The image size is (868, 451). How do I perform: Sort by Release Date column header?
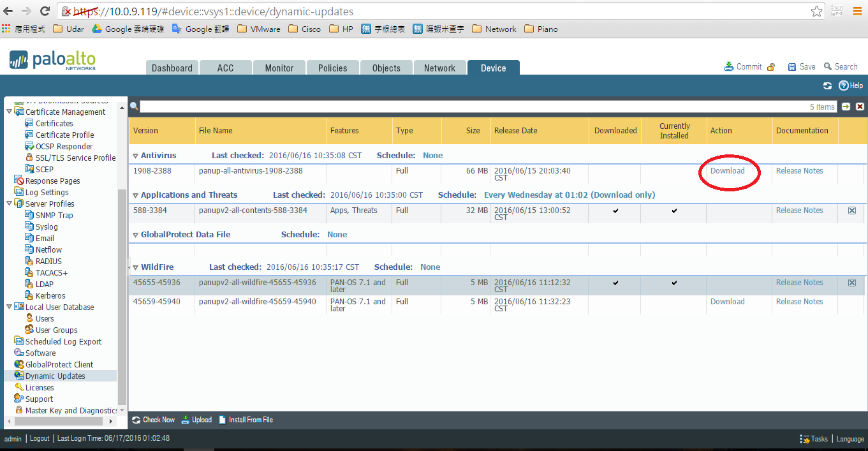tap(516, 131)
